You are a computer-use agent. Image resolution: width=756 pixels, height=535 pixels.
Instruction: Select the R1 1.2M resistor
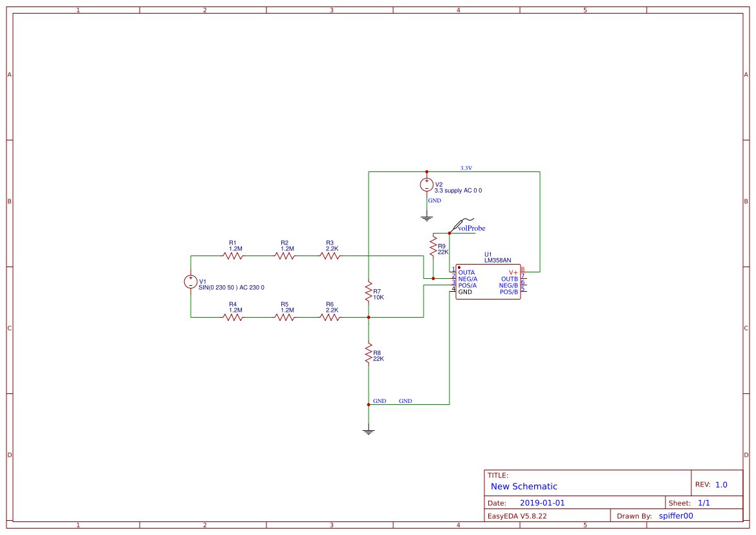[233, 256]
